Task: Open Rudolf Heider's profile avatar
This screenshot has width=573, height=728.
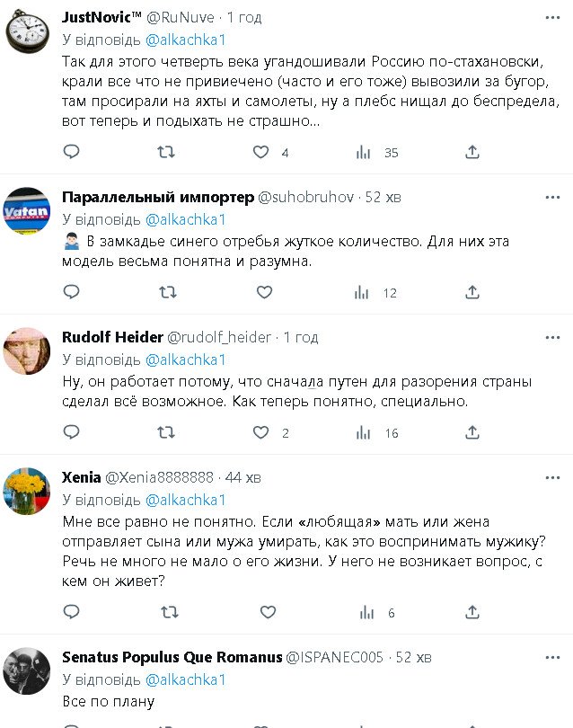Action: [28, 351]
